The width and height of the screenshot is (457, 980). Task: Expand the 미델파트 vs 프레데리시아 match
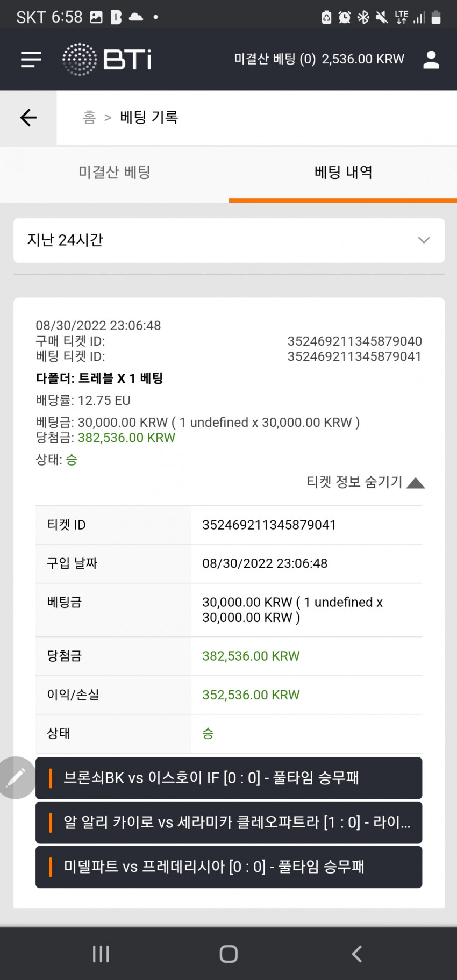point(228,867)
